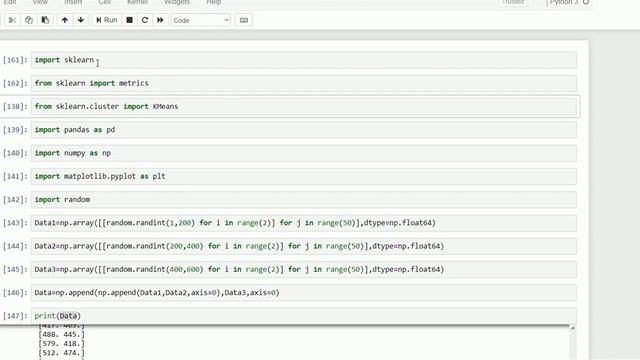Screen dimensions: 640x360
Task: Click inside the import sklearn cell
Action: pyautogui.click(x=304, y=60)
